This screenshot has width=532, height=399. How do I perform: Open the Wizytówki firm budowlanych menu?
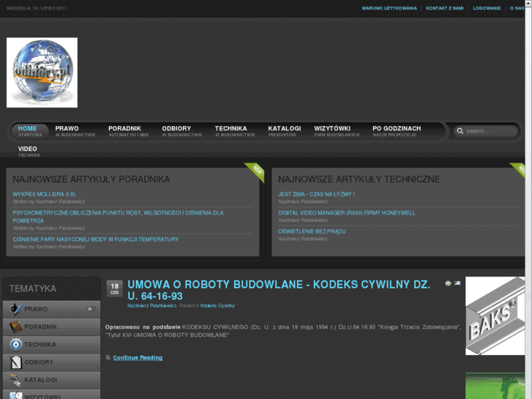pos(337,131)
